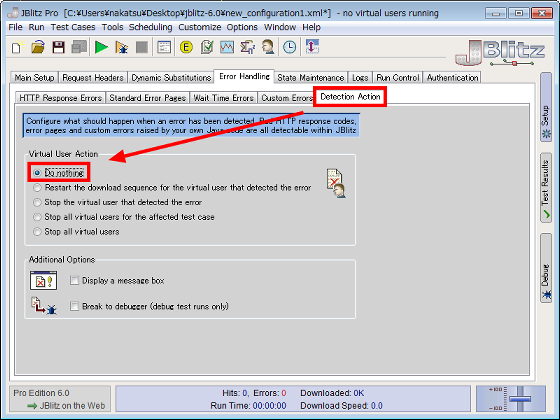Open the Test Cases menu
The image size is (560, 420).
click(73, 27)
